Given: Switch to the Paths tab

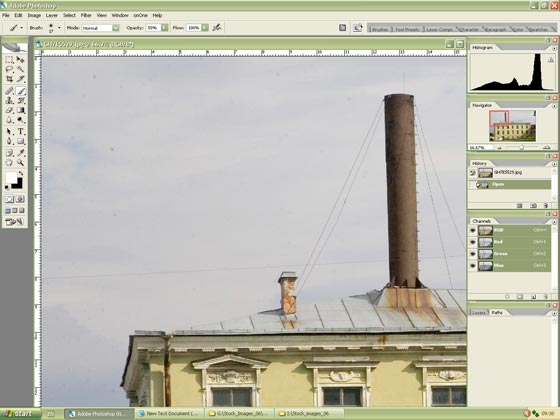Looking at the screenshot, I should tap(497, 312).
